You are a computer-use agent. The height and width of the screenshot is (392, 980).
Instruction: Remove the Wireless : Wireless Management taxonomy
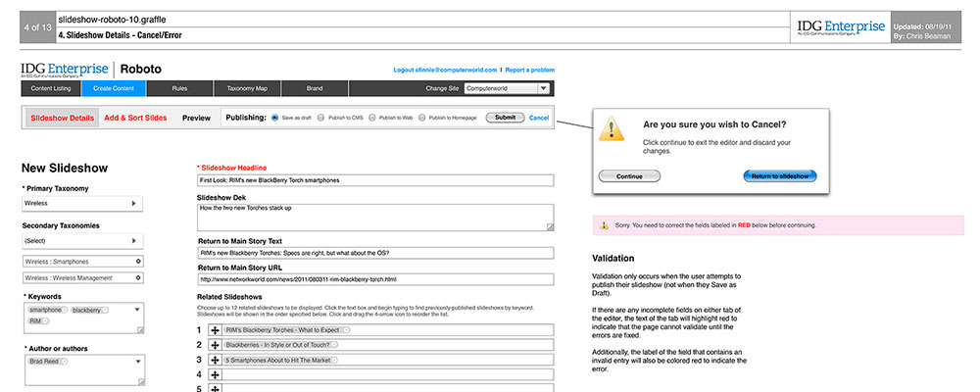tap(138, 278)
